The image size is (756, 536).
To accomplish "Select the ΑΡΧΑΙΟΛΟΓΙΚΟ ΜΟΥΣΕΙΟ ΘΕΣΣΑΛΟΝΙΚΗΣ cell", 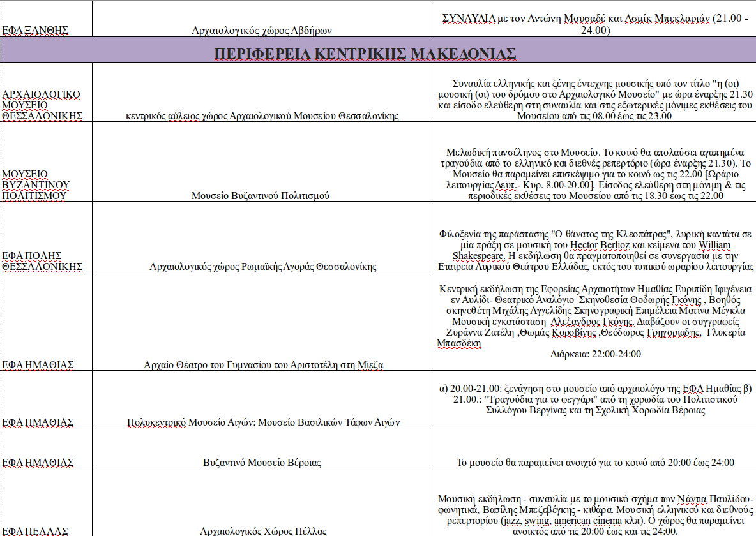I will coord(42,105).
